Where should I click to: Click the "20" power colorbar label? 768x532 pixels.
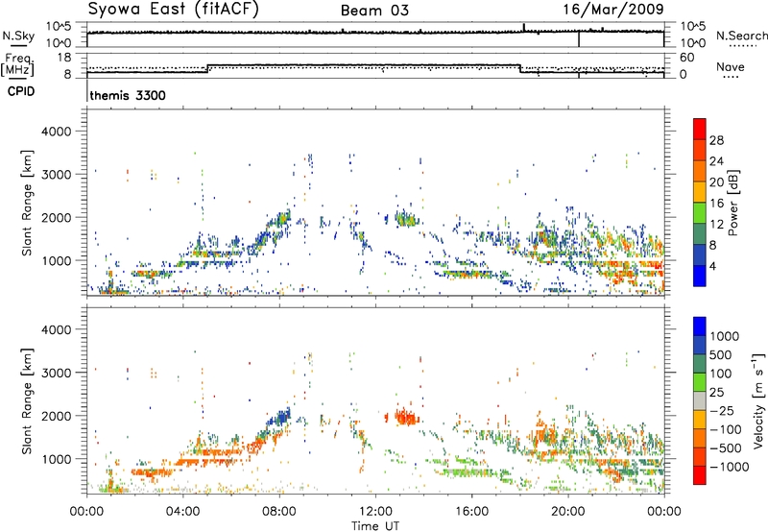716,182
